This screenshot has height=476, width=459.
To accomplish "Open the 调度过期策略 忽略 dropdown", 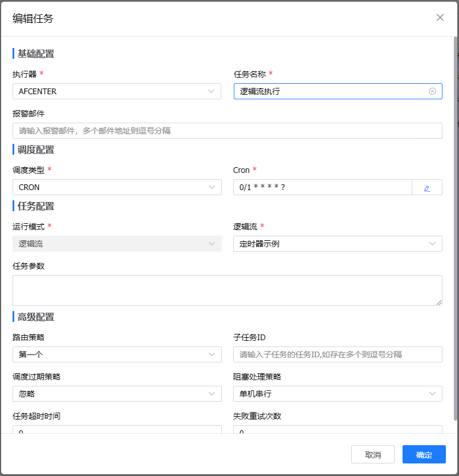I will coord(117,394).
